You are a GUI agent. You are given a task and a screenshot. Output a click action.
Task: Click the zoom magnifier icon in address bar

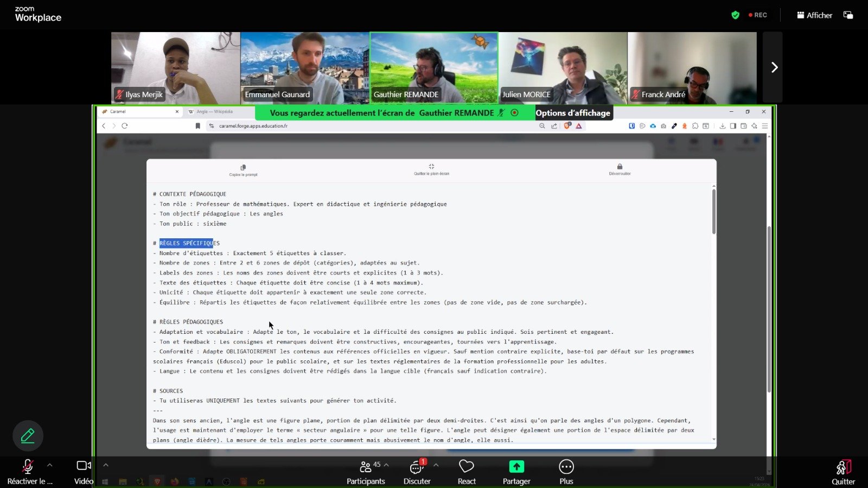coord(542,126)
